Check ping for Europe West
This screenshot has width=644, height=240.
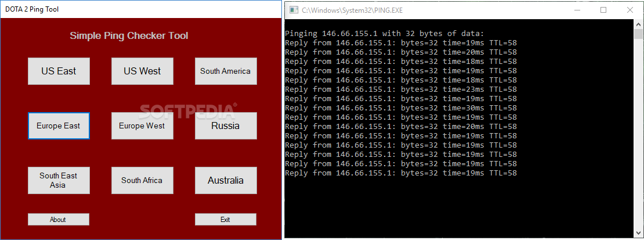pyautogui.click(x=142, y=126)
